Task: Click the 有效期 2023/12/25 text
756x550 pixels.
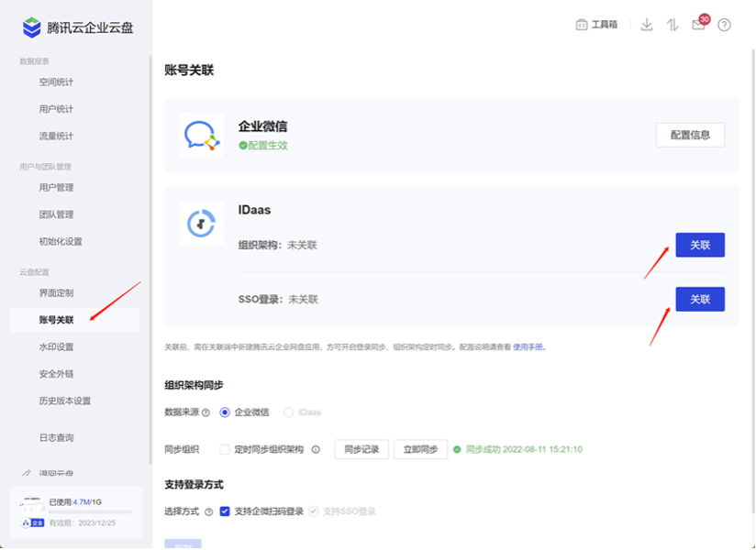Action: point(82,523)
